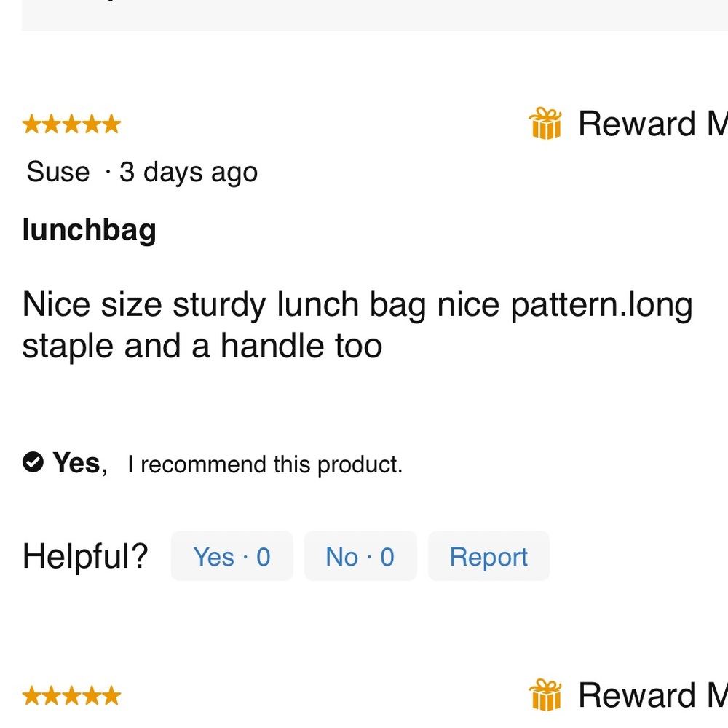Image resolution: width=728 pixels, height=728 pixels.
Task: Click the gift icon on the second review
Action: point(546,695)
